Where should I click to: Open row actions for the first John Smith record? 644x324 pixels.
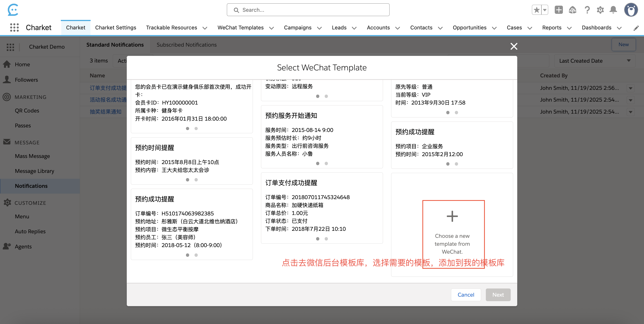pos(630,88)
